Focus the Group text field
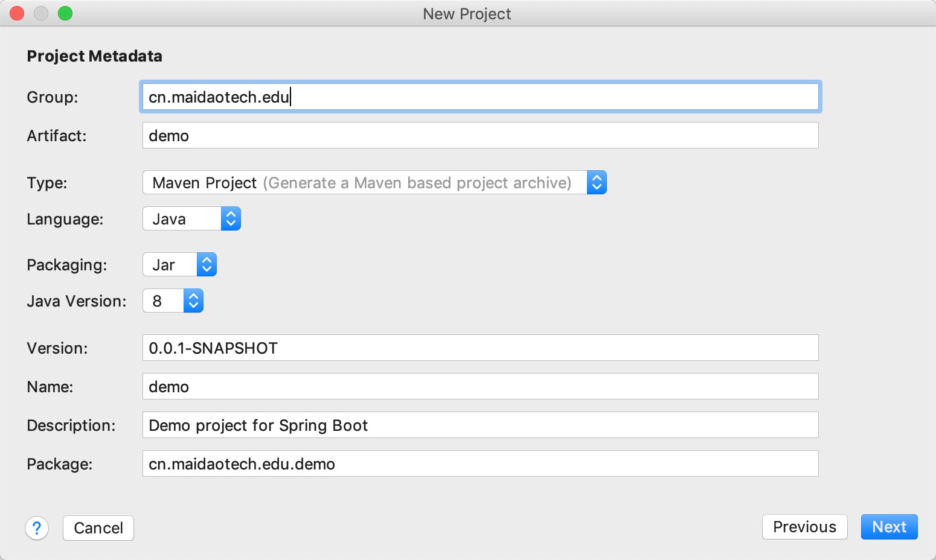936x560 pixels. [x=480, y=97]
